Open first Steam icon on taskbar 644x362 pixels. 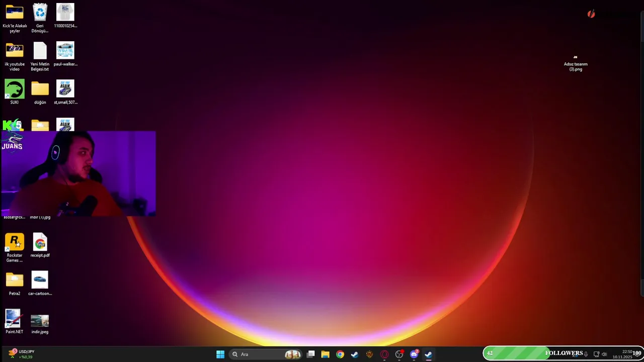click(x=355, y=354)
